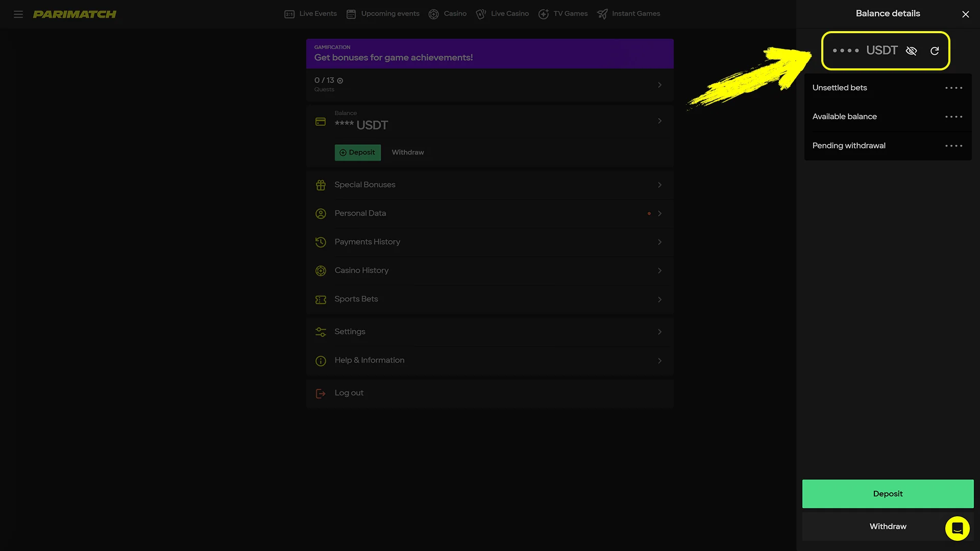Click the Log out door icon
The height and width of the screenshot is (551, 980).
click(321, 393)
